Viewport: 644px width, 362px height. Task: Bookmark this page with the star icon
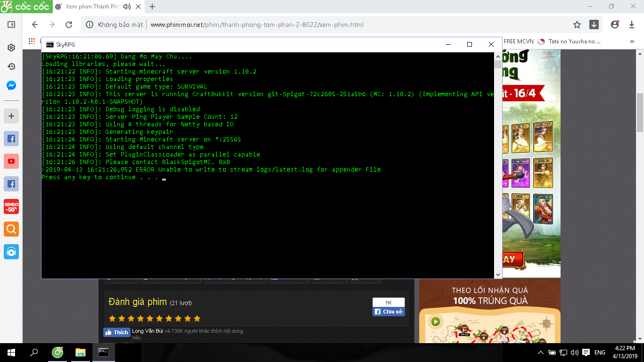(x=577, y=25)
